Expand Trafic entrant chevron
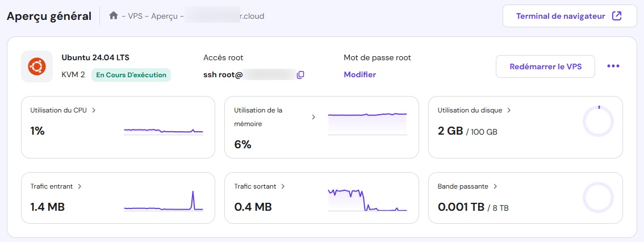 tap(80, 186)
